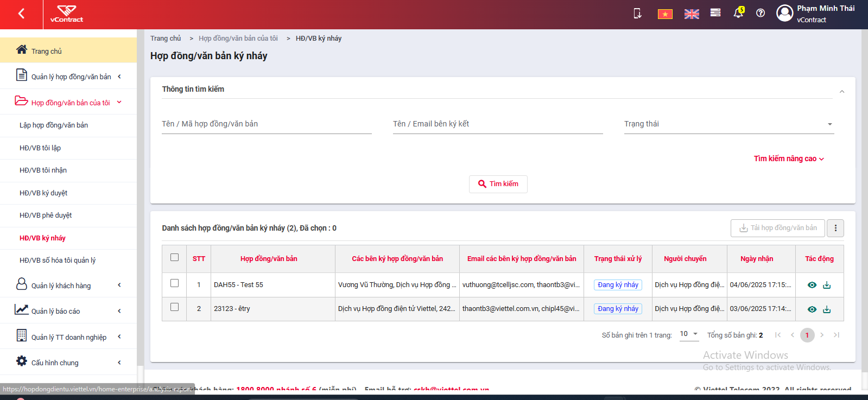The image size is (868, 400).
Task: Click the back arrow in the top-left corner
Action: (x=21, y=14)
